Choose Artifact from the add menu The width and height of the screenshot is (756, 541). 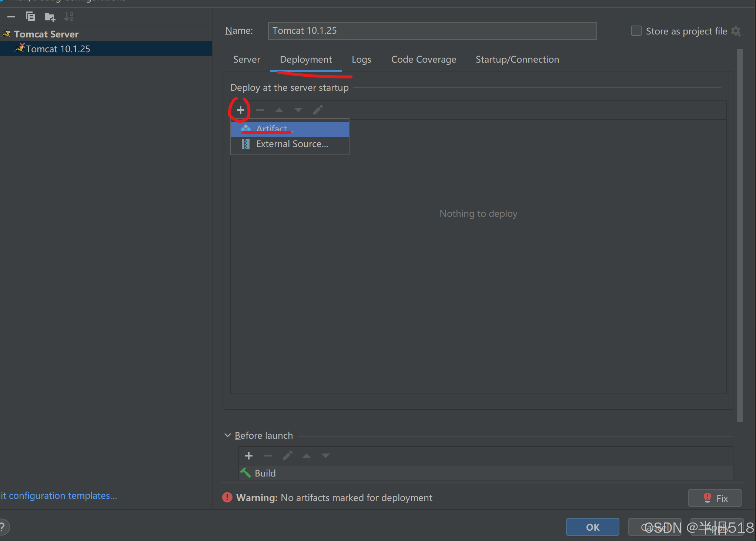(290, 129)
